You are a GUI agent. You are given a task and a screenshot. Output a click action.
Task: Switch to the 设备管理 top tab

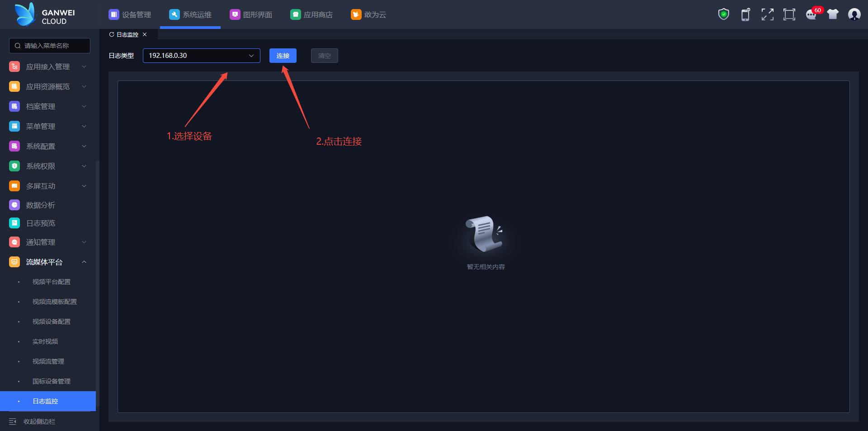click(x=130, y=14)
